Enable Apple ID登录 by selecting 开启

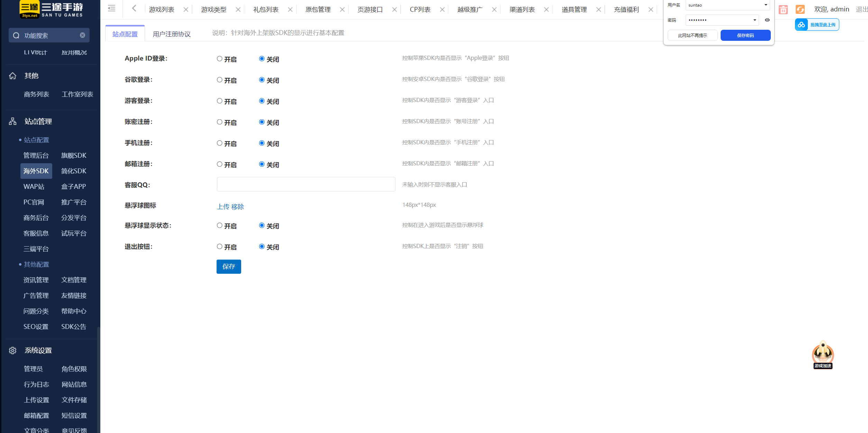[x=219, y=59]
